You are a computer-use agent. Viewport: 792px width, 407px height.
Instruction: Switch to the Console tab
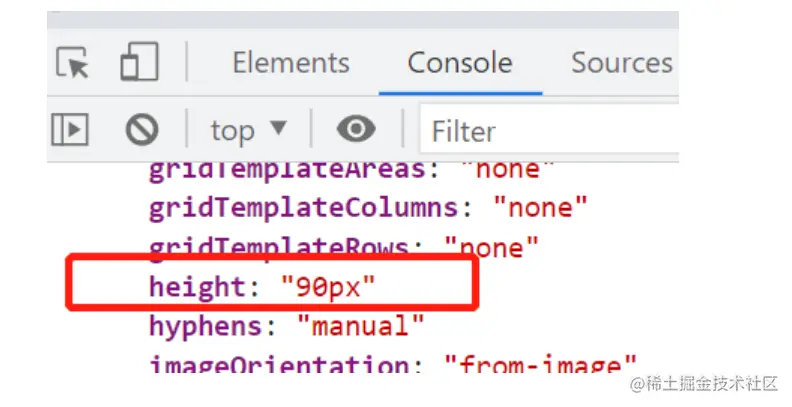460,63
